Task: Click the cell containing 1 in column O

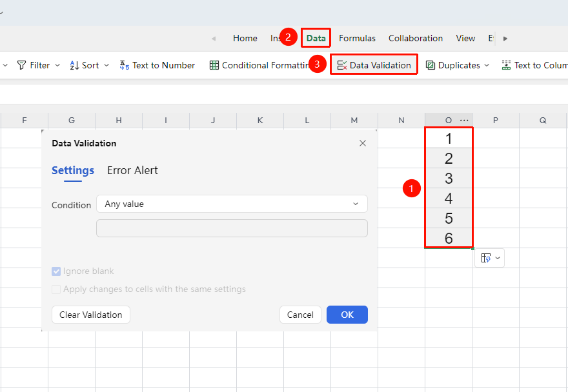Action: 449,138
